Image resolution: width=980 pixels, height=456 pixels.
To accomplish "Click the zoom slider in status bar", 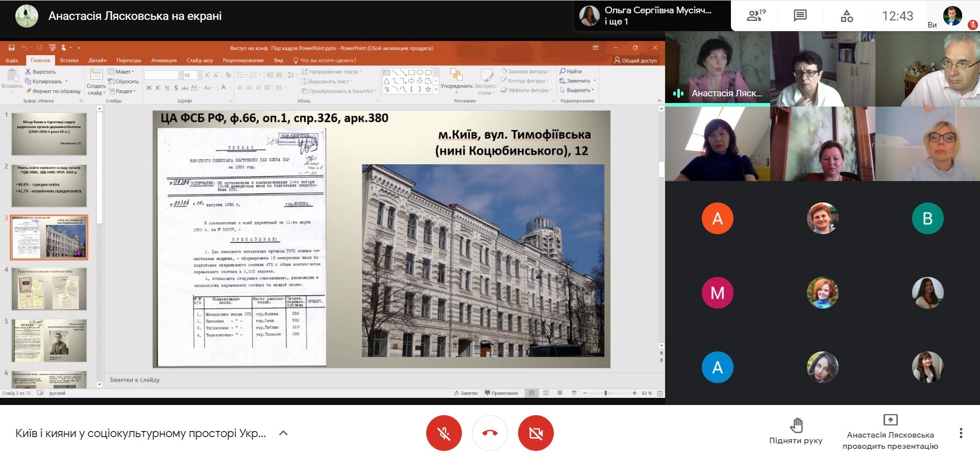I will pos(606,393).
